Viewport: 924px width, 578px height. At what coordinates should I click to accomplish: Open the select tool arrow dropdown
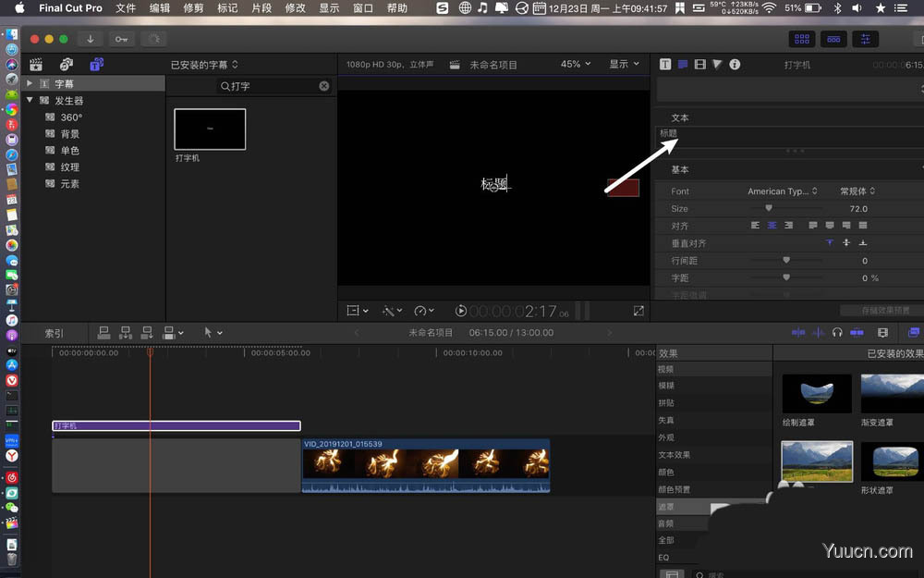(x=213, y=333)
